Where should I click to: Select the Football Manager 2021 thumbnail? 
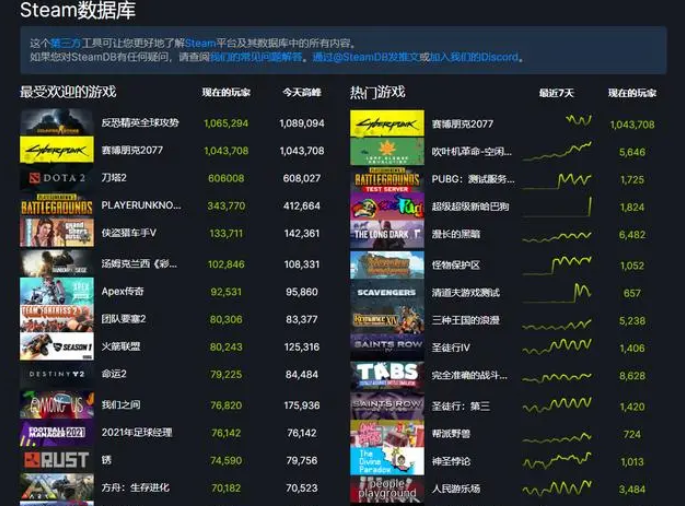[57, 432]
